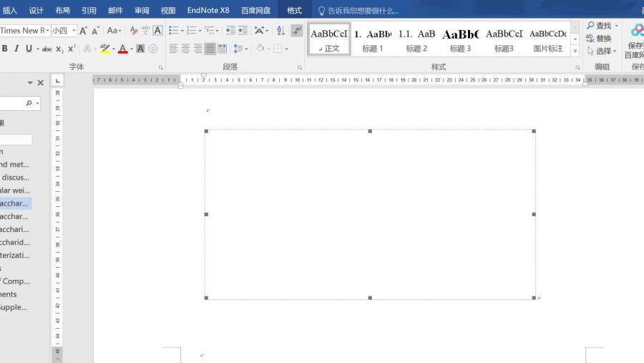Screen dimensions: 644x363
Task: Click the strikethrough icon
Action: coord(47,49)
